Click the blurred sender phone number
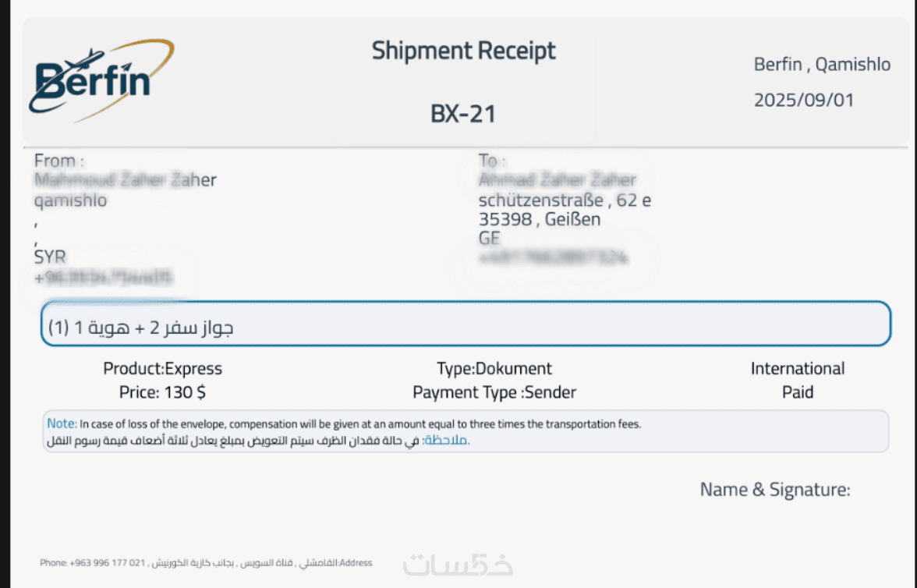This screenshot has height=588, width=917. 103,276
